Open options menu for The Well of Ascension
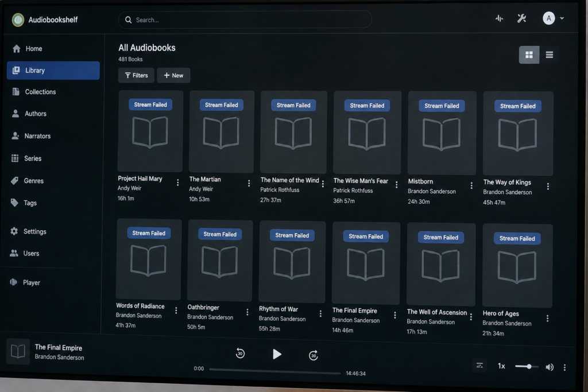The height and width of the screenshot is (392, 588). pyautogui.click(x=471, y=317)
